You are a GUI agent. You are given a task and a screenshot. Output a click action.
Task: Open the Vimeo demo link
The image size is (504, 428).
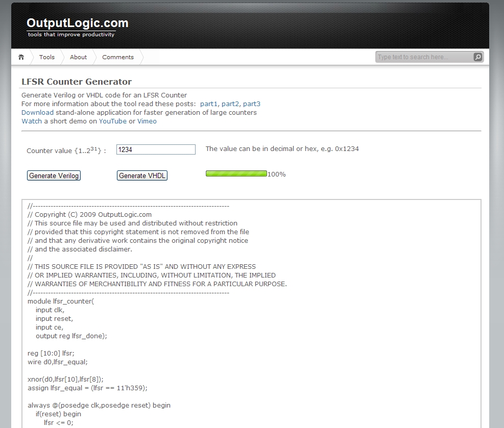coord(147,121)
